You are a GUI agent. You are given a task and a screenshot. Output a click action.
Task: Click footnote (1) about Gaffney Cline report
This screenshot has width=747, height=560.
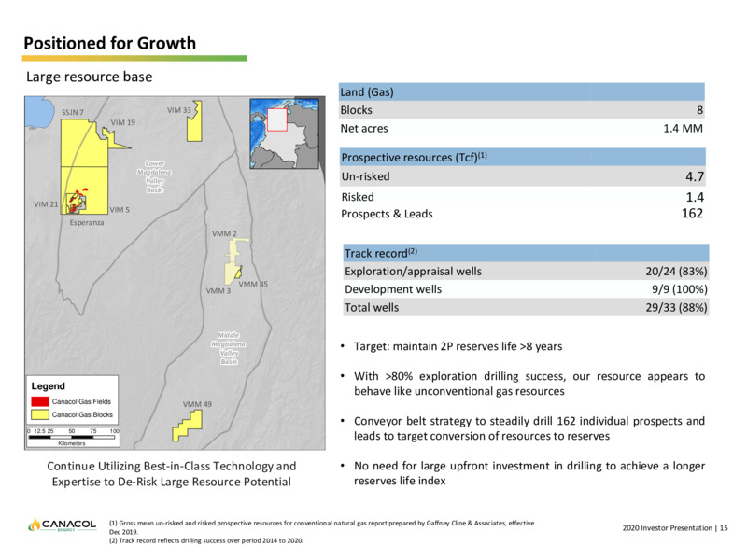[x=321, y=527]
